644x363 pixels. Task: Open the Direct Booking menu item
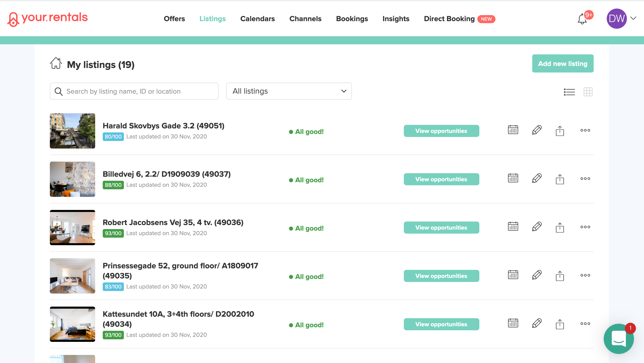pos(449,19)
